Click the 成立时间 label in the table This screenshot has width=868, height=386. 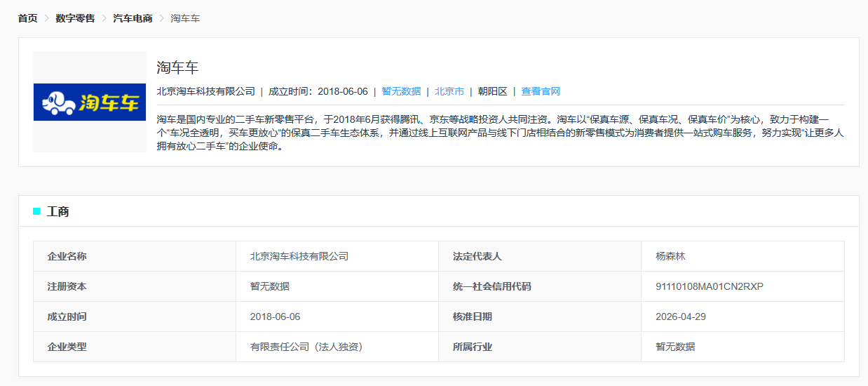[x=67, y=317]
